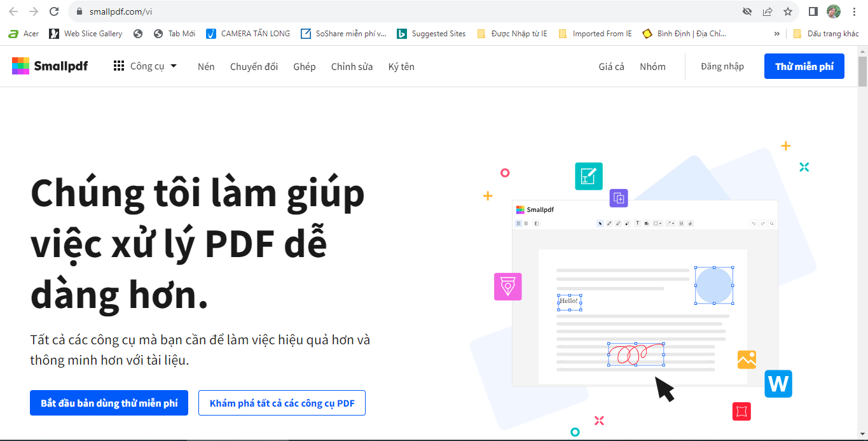Click the padlock site info icon
The height and width of the screenshot is (441, 868).
(79, 11)
